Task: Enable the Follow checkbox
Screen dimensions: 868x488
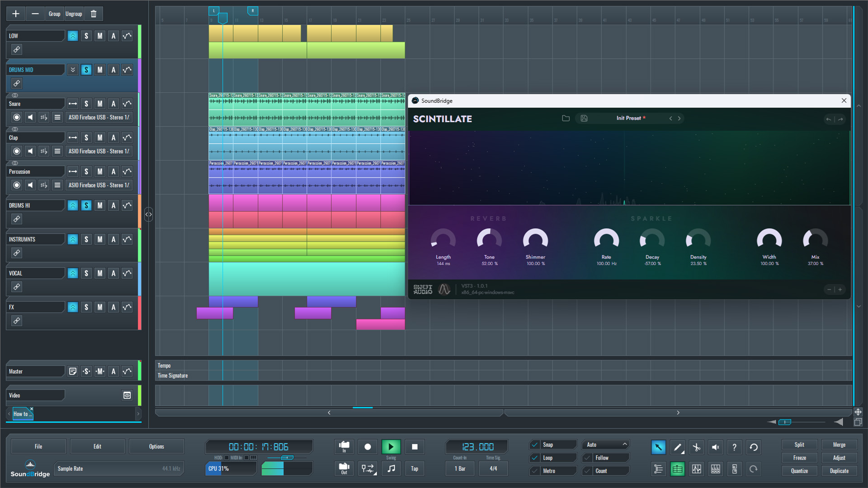Action: click(587, 458)
